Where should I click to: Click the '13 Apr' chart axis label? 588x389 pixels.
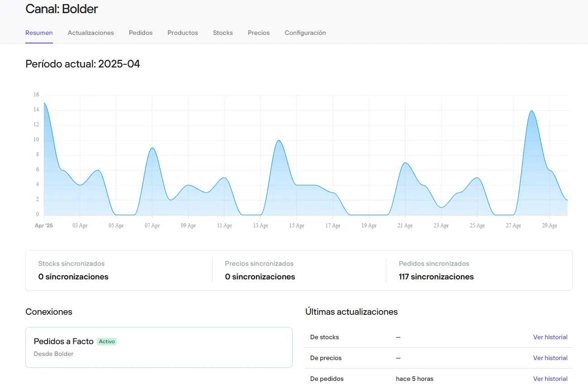coord(261,226)
